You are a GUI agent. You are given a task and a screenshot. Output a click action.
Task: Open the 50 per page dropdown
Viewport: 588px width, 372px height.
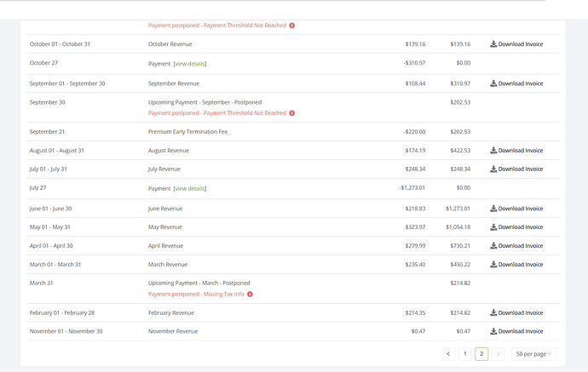click(534, 353)
